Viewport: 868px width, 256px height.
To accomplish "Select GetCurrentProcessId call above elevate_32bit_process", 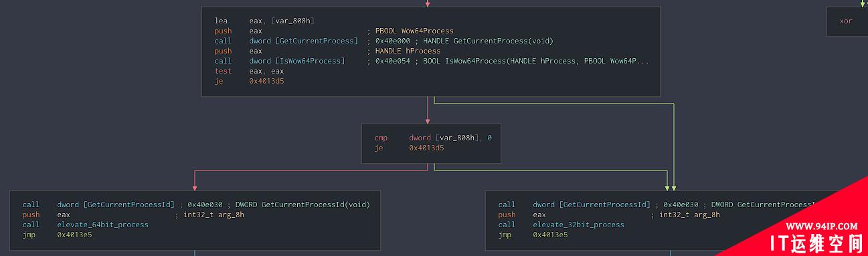I will click(574, 205).
